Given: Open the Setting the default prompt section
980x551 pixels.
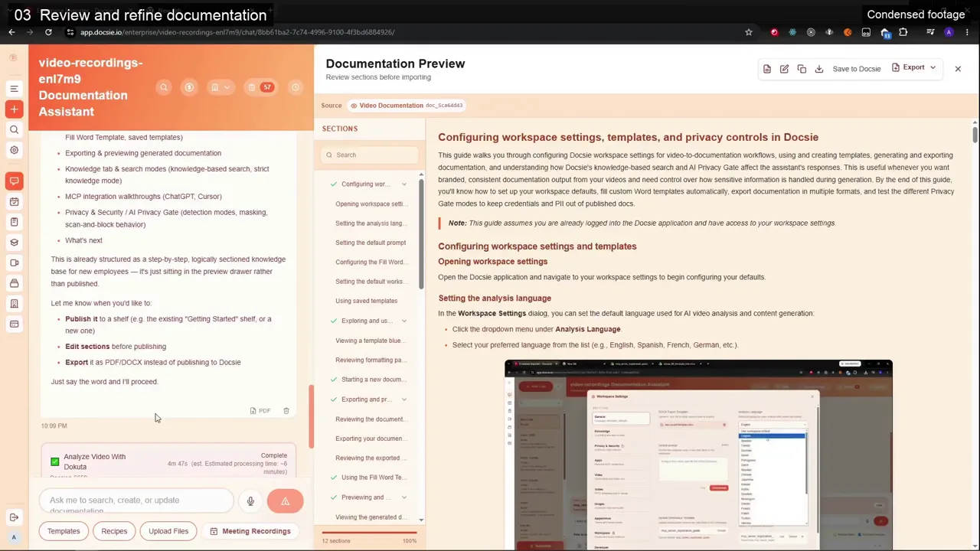Looking at the screenshot, I should (x=371, y=243).
